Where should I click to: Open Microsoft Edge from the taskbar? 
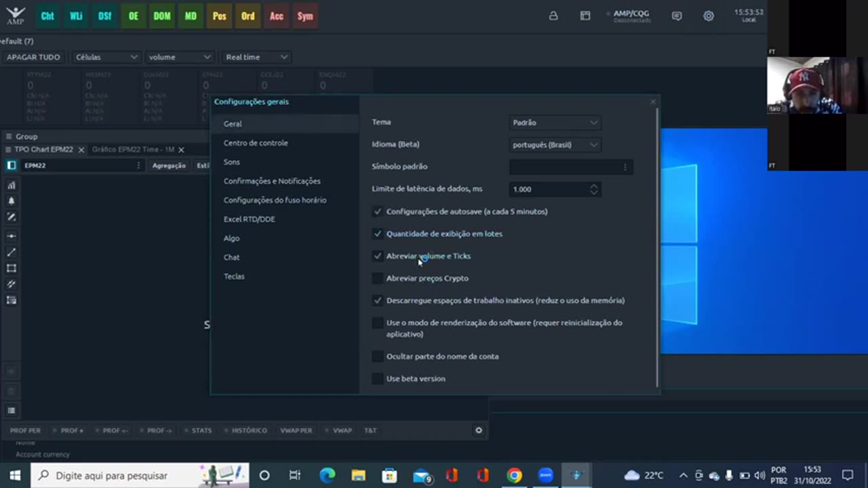[328, 475]
